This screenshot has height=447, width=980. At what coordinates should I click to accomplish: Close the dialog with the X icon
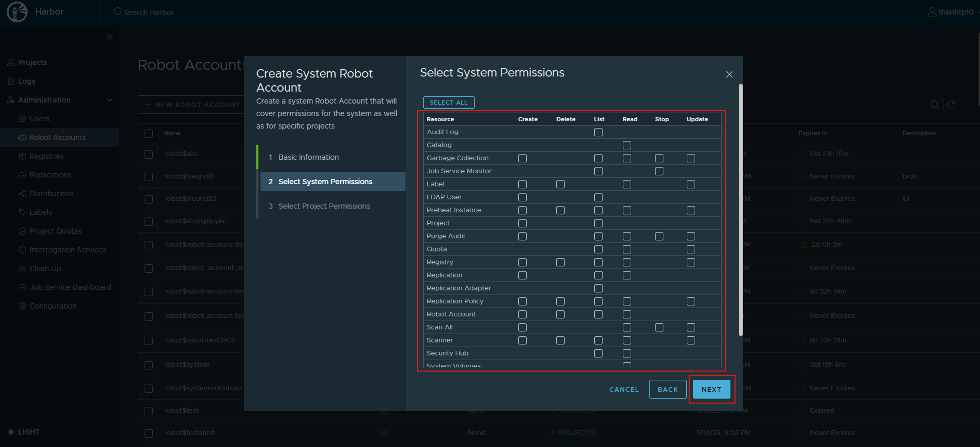tap(729, 74)
